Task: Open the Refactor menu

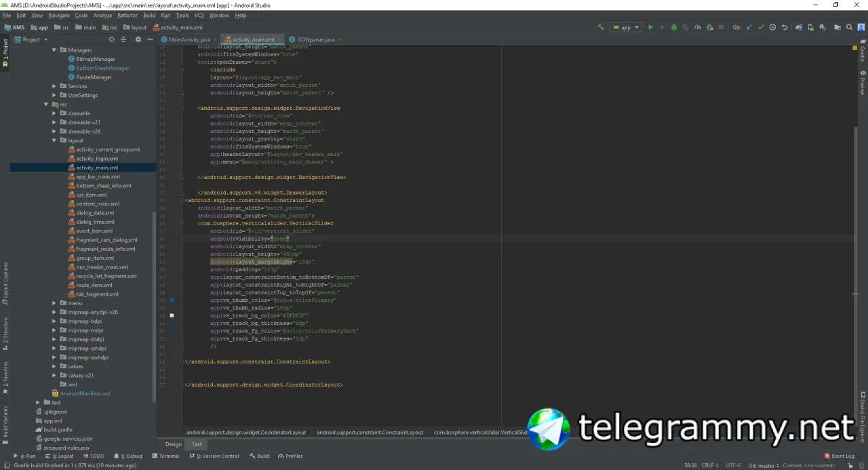Action: (x=127, y=15)
